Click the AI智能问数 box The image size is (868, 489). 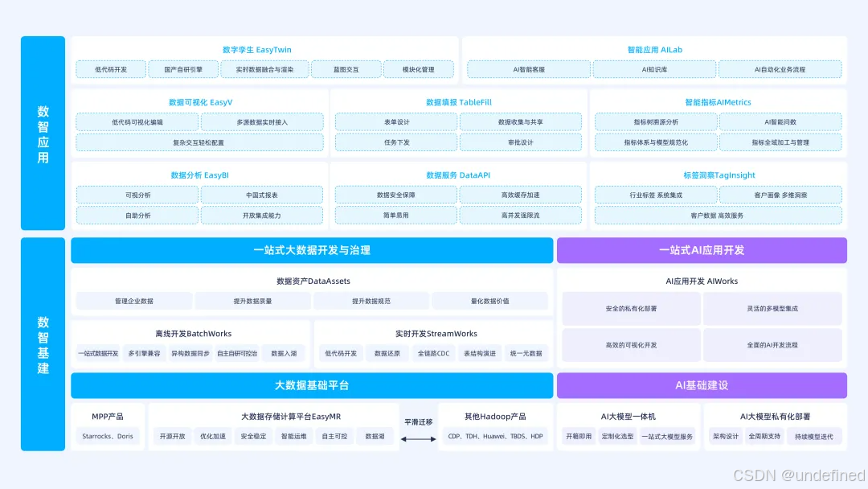(x=780, y=121)
